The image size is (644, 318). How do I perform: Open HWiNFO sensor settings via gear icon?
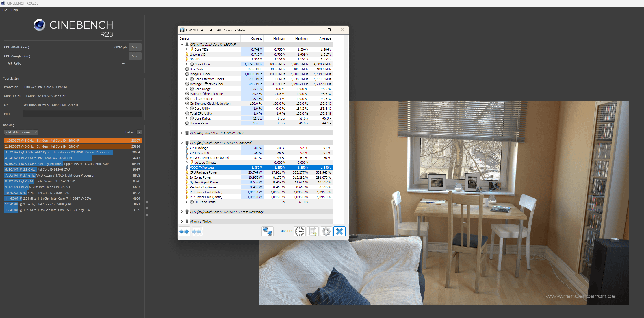click(326, 231)
